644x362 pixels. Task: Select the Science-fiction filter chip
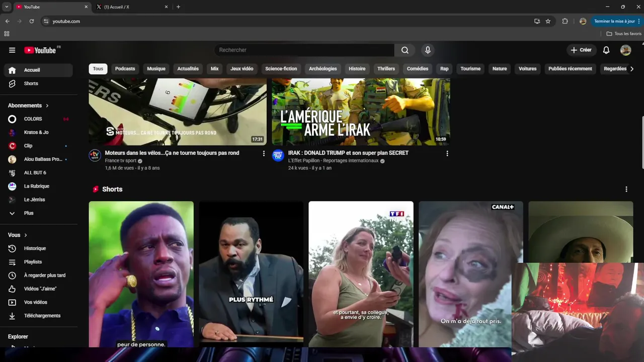(281, 68)
